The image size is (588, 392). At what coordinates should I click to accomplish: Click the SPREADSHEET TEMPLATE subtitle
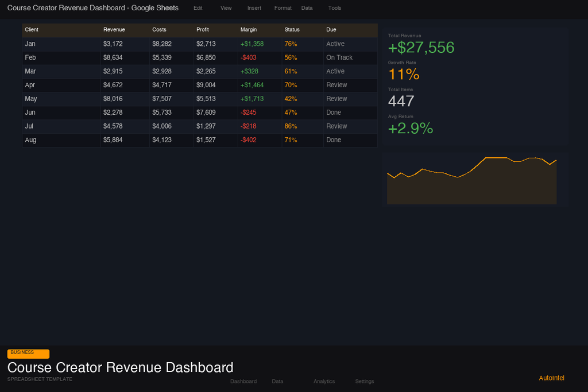coord(40,379)
